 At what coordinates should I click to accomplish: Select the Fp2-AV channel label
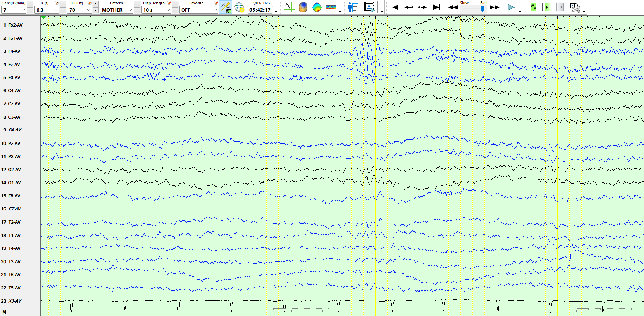pyautogui.click(x=16, y=25)
